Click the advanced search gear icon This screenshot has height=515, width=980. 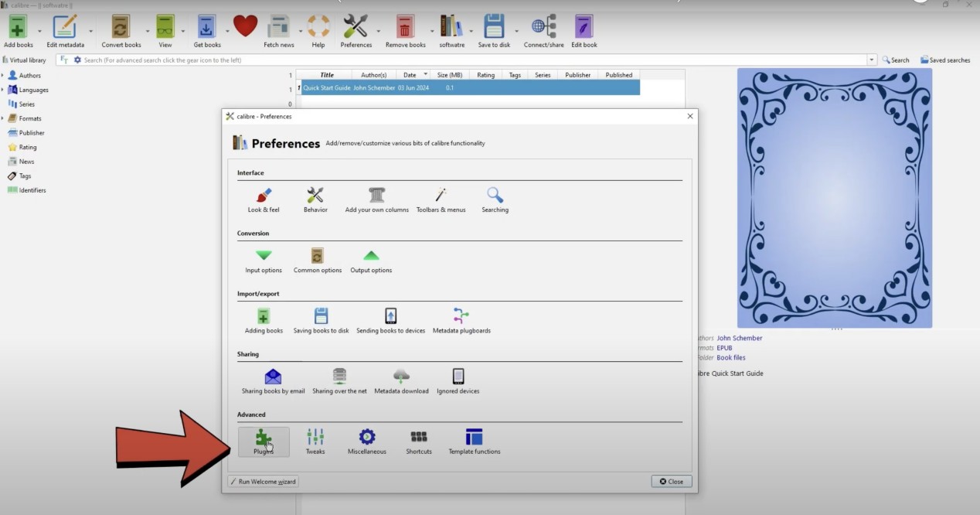(x=77, y=60)
